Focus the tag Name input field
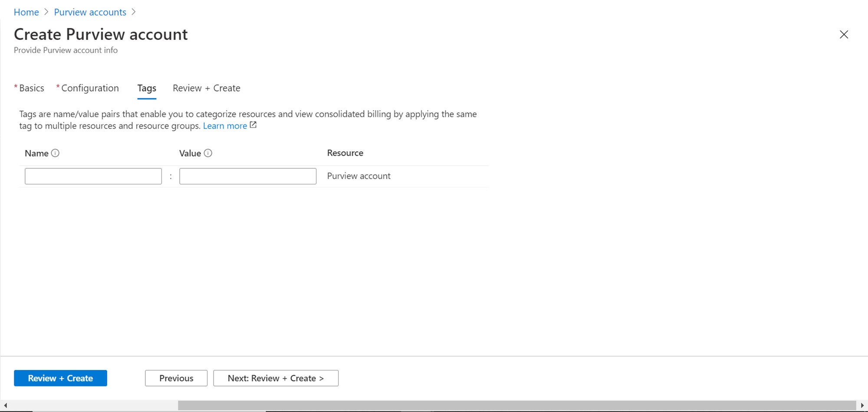Image resolution: width=868 pixels, height=412 pixels. tap(93, 176)
